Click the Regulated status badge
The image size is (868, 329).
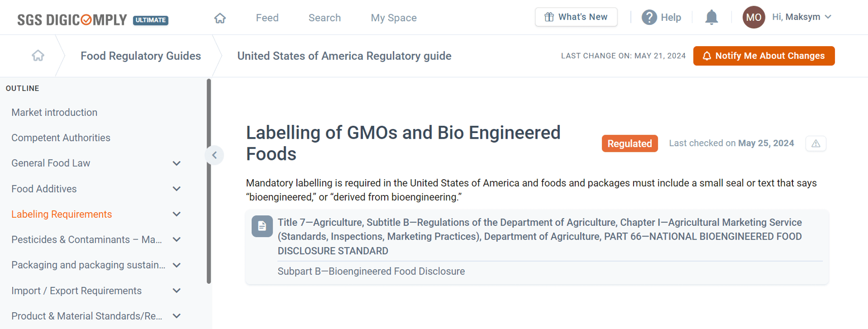pos(629,143)
